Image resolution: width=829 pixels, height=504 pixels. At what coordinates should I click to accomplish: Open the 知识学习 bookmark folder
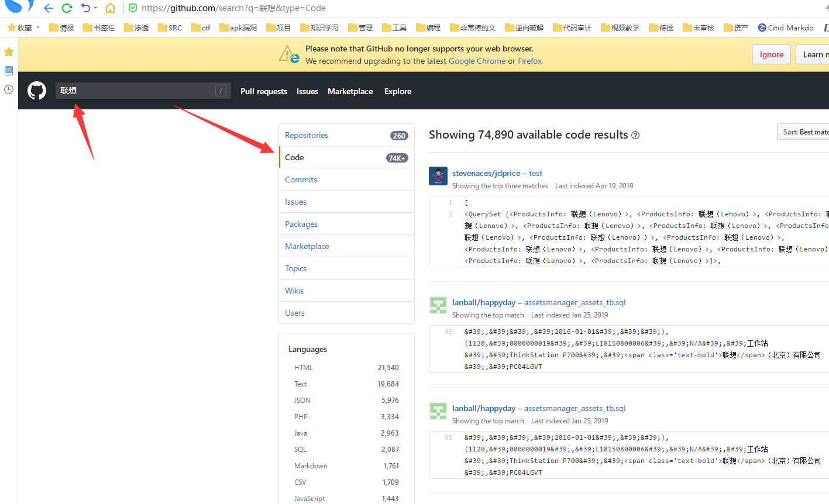319,27
